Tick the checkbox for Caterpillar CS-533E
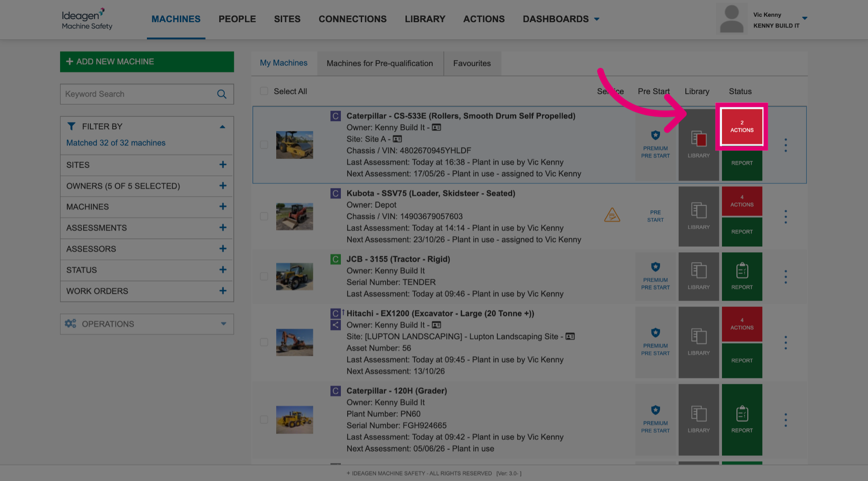The width and height of the screenshot is (868, 481). pyautogui.click(x=264, y=145)
